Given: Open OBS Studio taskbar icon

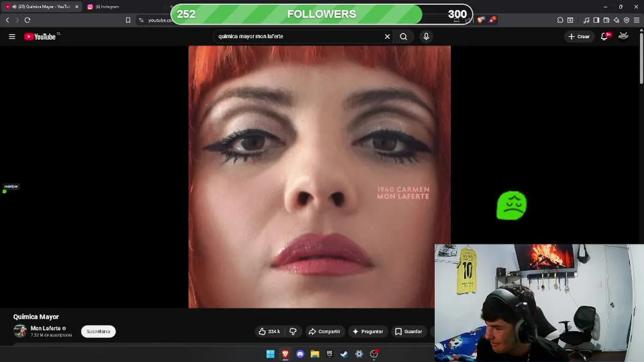Looking at the screenshot, I should click(374, 354).
